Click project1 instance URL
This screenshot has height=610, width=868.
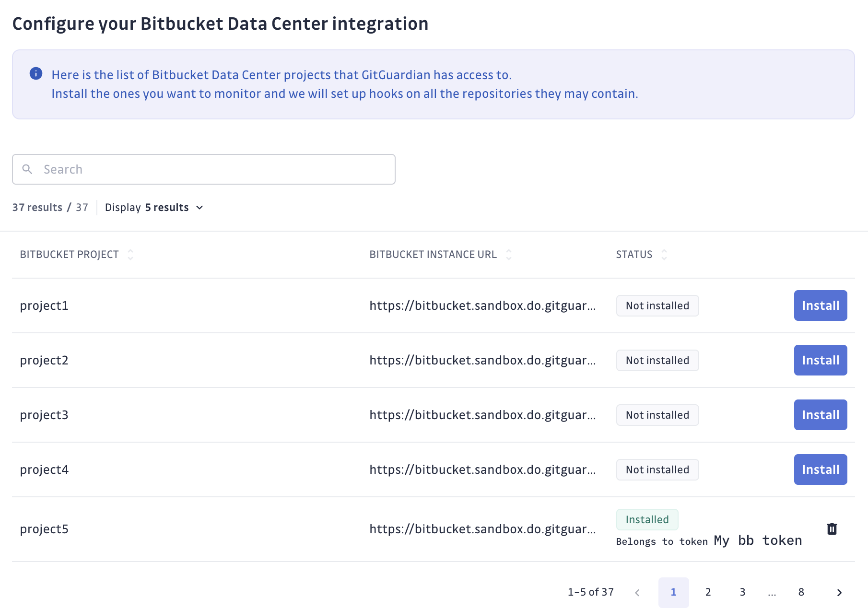coord(483,305)
